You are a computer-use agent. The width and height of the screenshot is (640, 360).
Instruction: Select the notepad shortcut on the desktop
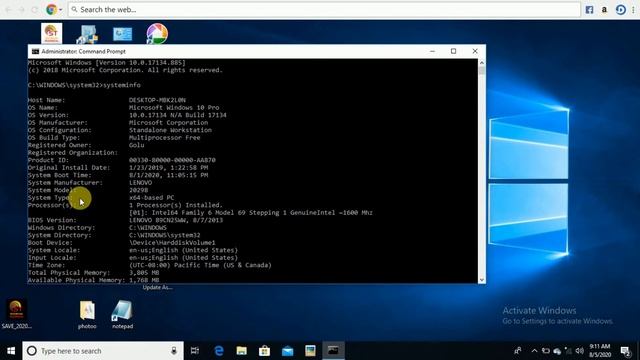[x=122, y=315]
